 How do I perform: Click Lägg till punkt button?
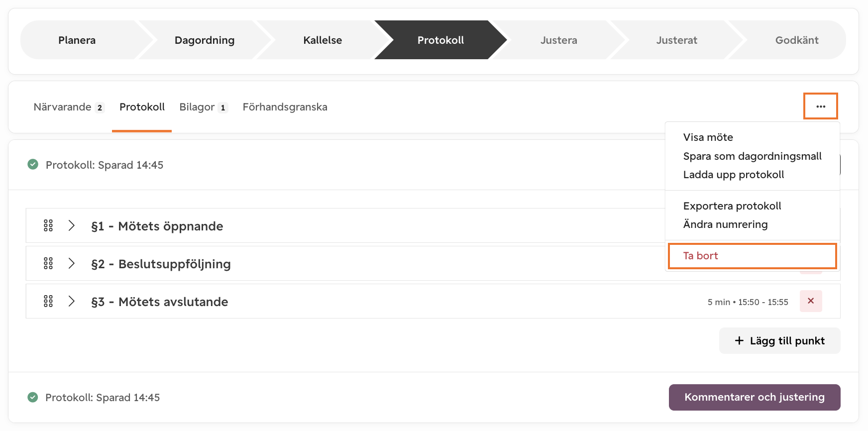click(779, 341)
